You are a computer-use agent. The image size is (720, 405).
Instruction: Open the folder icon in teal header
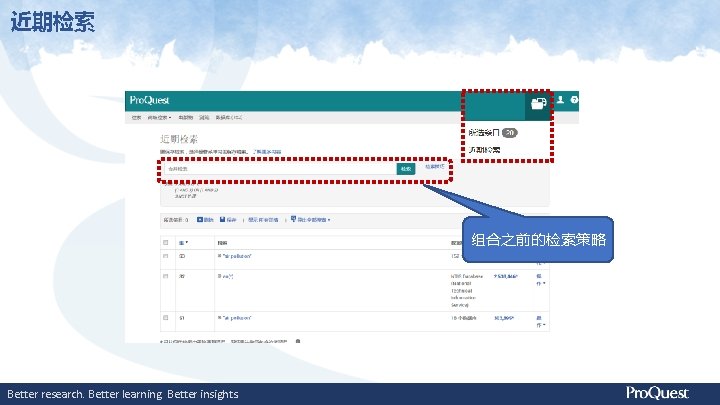pos(539,103)
